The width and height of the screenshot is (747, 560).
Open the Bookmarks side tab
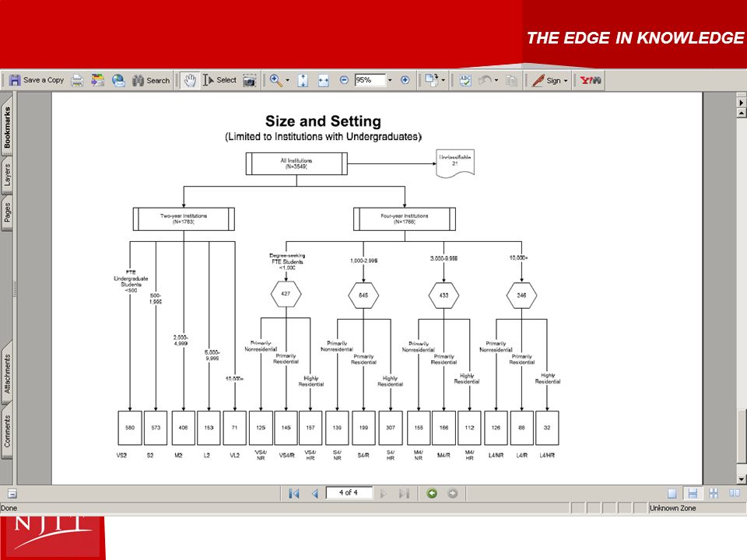tap(7, 127)
